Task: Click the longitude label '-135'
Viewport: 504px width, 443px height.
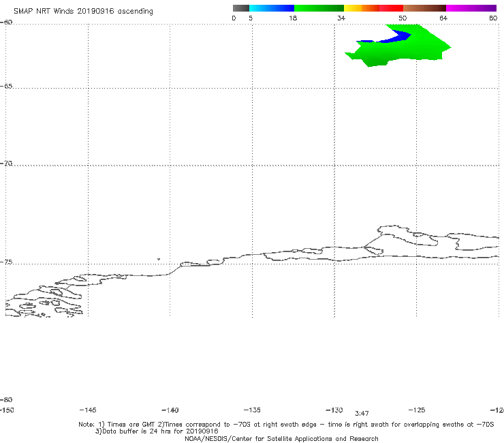Action: click(x=252, y=410)
